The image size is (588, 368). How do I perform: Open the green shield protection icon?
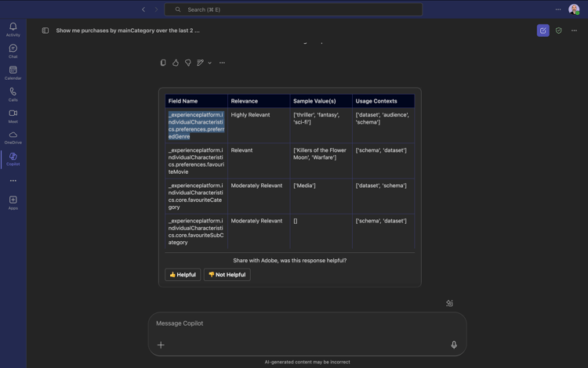[x=559, y=31]
